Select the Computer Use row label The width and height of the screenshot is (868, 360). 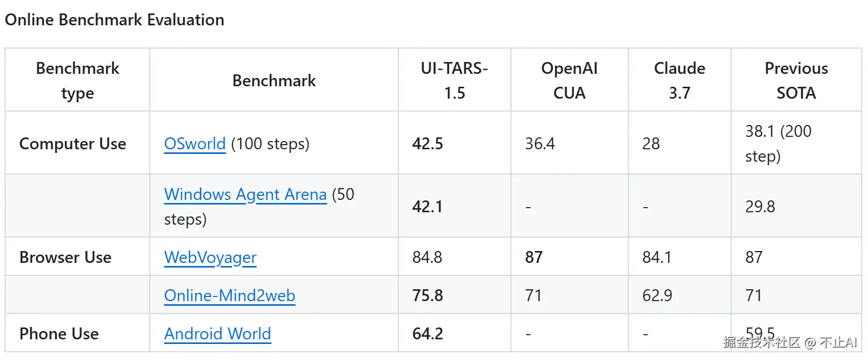[73, 144]
